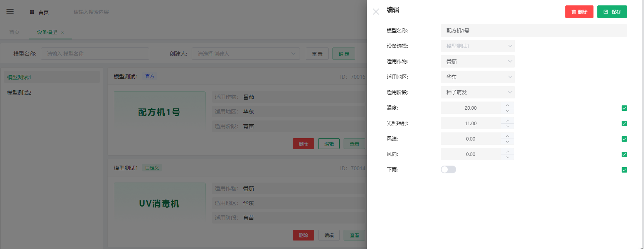This screenshot has width=644, height=249.
Task: Open the 适用地区 dropdown
Action: [x=477, y=77]
